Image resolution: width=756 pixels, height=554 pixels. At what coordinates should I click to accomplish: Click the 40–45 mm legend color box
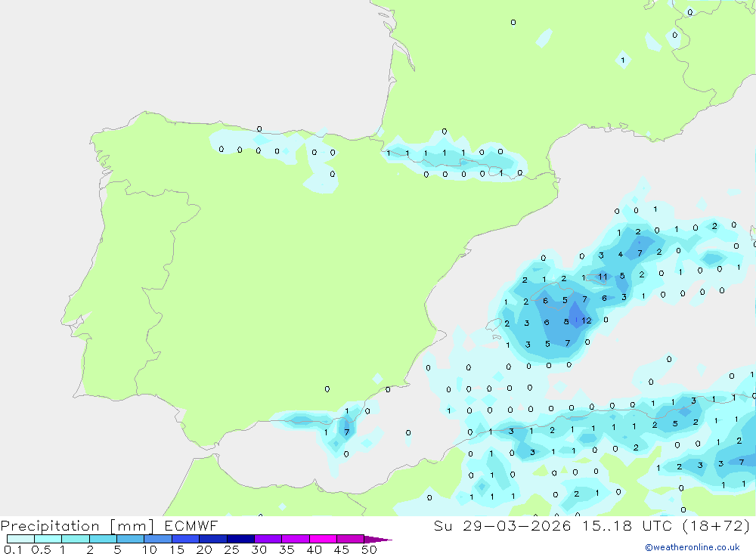pos(323,539)
